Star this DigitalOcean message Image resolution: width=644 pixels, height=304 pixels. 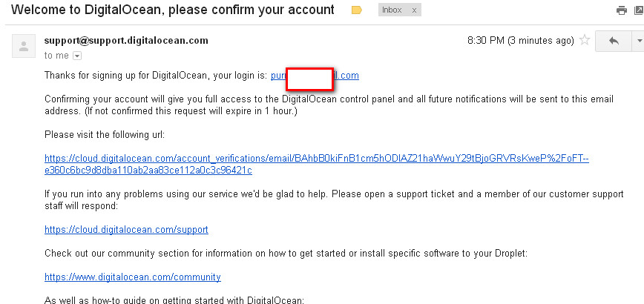pyautogui.click(x=584, y=40)
